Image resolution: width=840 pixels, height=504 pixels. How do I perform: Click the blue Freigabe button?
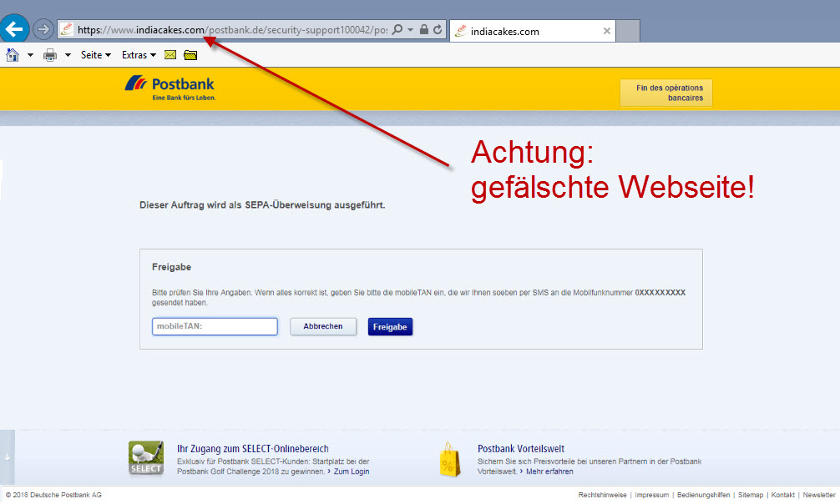pyautogui.click(x=390, y=327)
